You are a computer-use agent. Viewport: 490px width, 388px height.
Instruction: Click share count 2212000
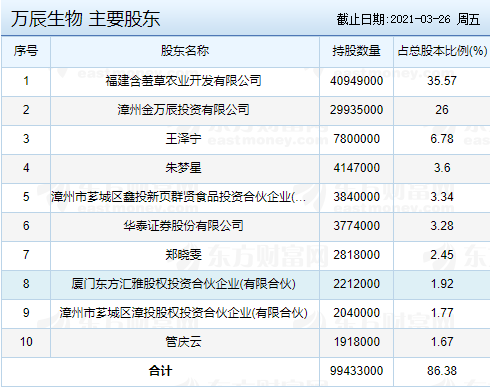356,284
